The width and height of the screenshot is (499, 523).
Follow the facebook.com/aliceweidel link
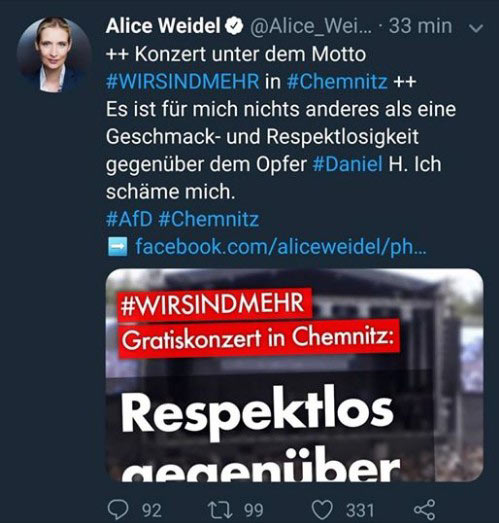click(281, 247)
